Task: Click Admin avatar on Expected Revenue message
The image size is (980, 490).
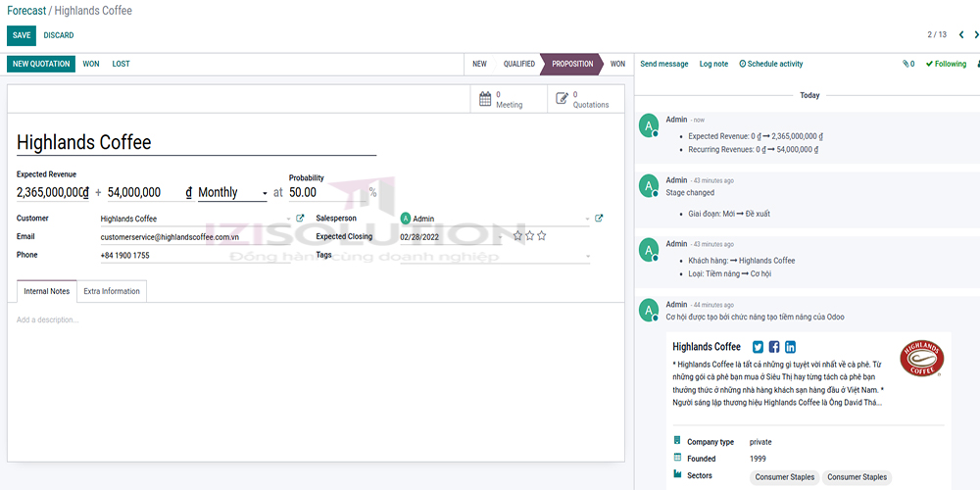Action: [x=650, y=126]
